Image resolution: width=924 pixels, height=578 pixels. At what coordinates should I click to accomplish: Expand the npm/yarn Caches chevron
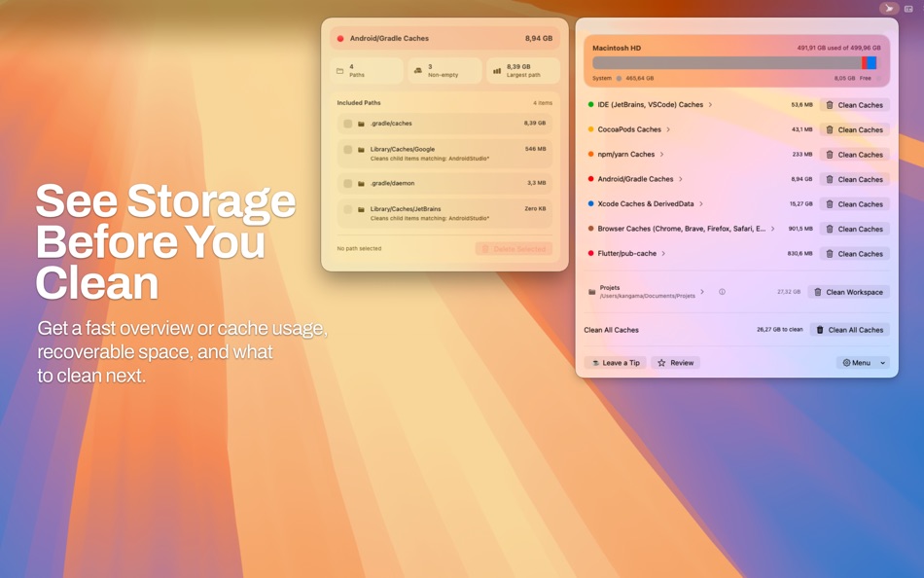(x=661, y=154)
